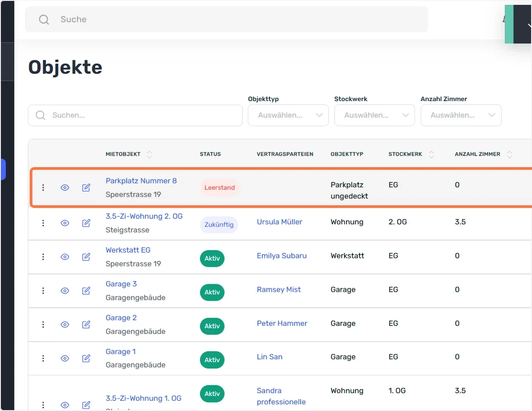View Werkstatt EG via the eye icon
The height and width of the screenshot is (411, 532).
click(x=65, y=257)
